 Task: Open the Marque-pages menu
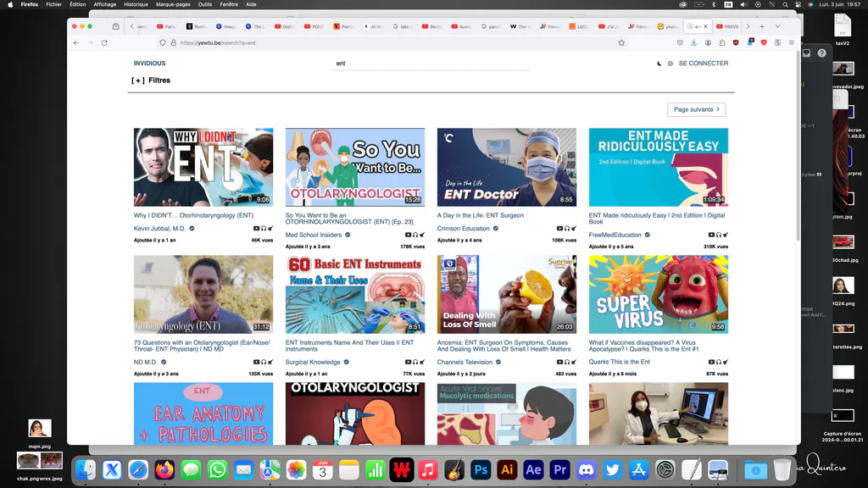click(173, 4)
